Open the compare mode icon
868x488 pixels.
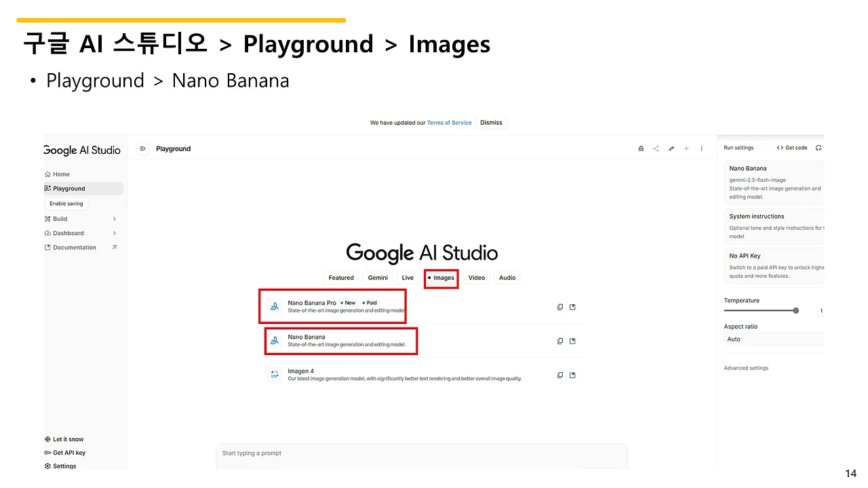point(671,148)
